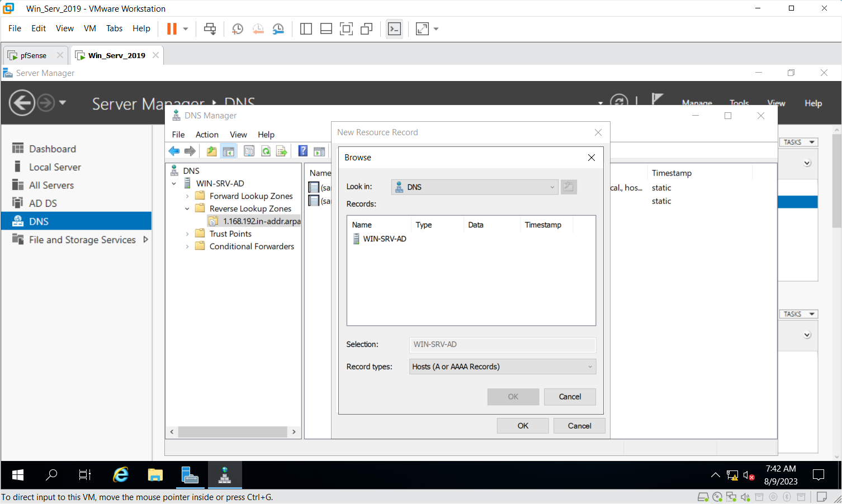Refresh the DNS Manager view
842x504 pixels.
point(266,151)
